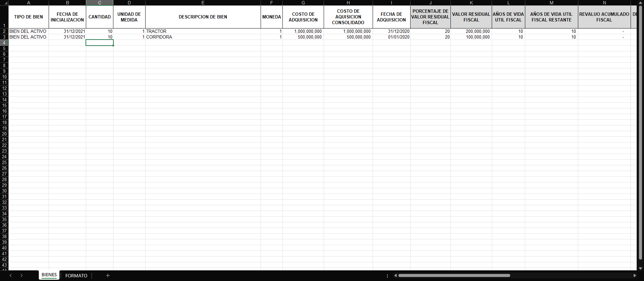Select the TRACTOR description cell
644x281 pixels.
[203, 32]
